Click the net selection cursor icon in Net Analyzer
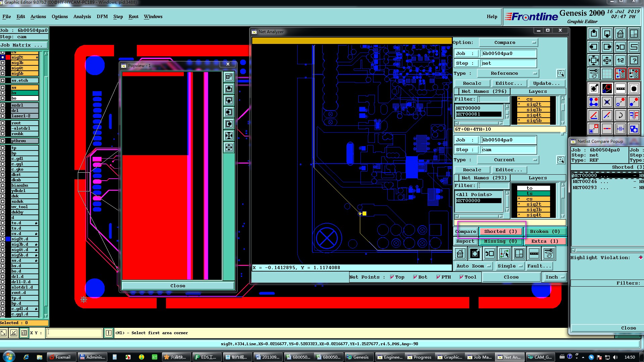Viewport: 644px width, 362px height. (x=504, y=254)
